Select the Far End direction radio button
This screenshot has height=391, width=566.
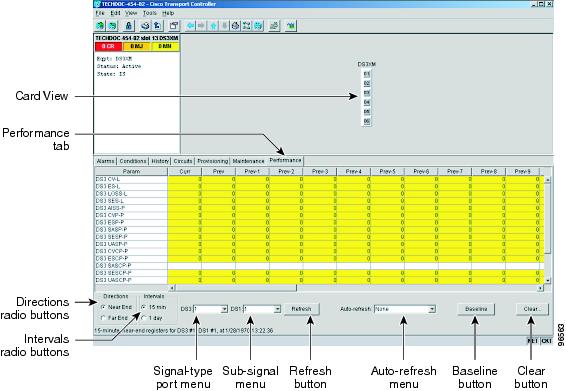point(103,318)
